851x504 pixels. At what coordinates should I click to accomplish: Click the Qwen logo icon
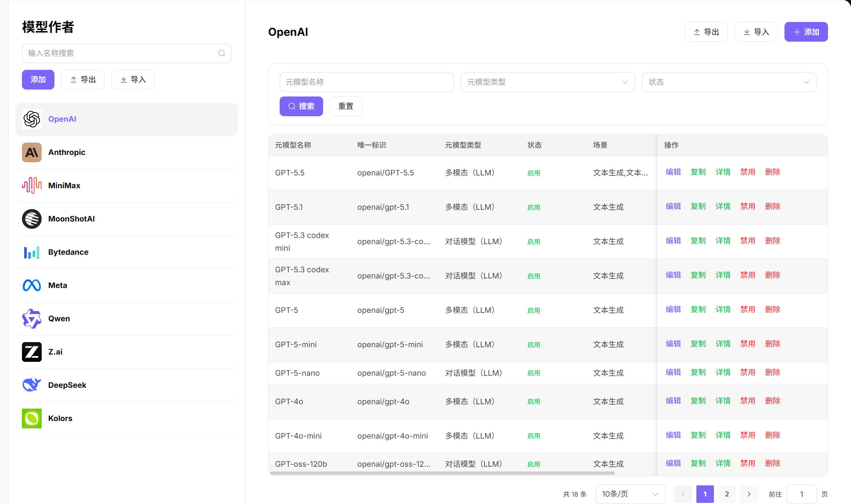tap(32, 319)
